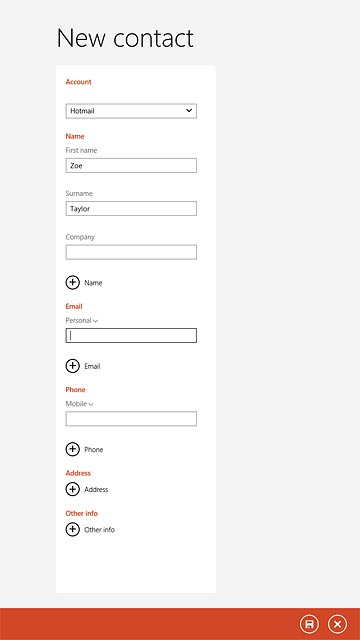
Task: Click the 'Name' add label text
Action: [93, 283]
